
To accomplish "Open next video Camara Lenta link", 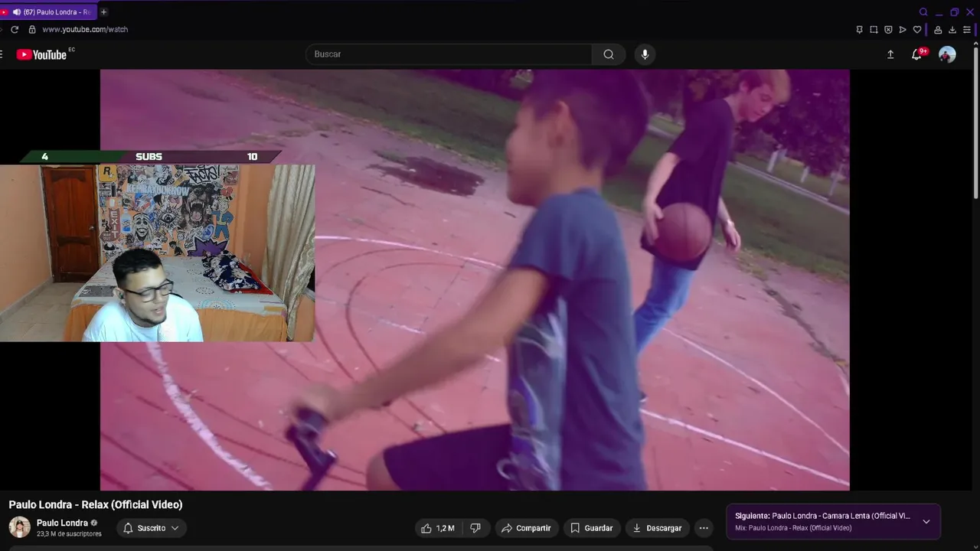I will (x=822, y=516).
